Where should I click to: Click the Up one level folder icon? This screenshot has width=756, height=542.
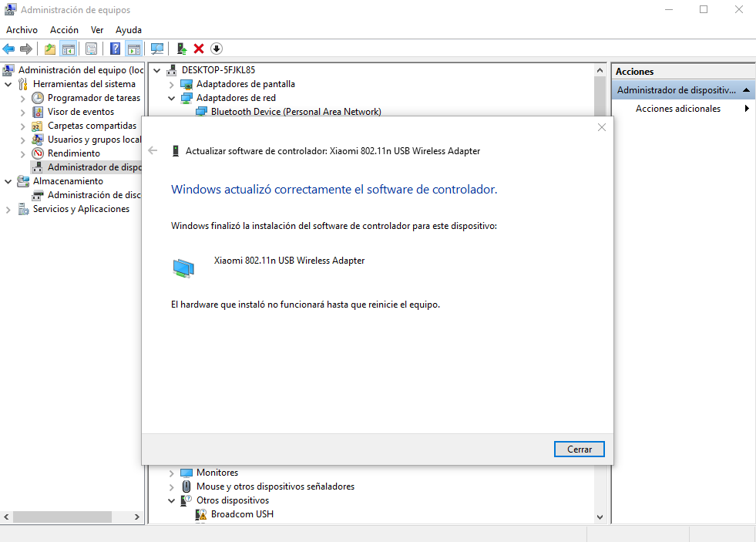click(x=49, y=49)
